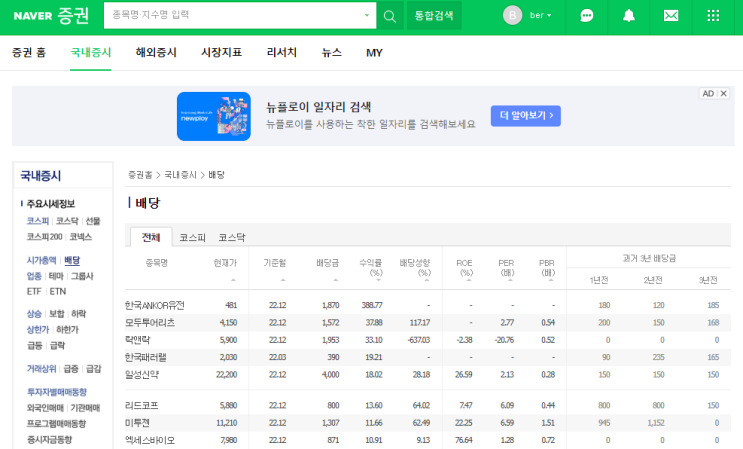This screenshot has width=743, height=449.
Task: Sort by 배당성향(%) column arrow
Action: point(426,280)
